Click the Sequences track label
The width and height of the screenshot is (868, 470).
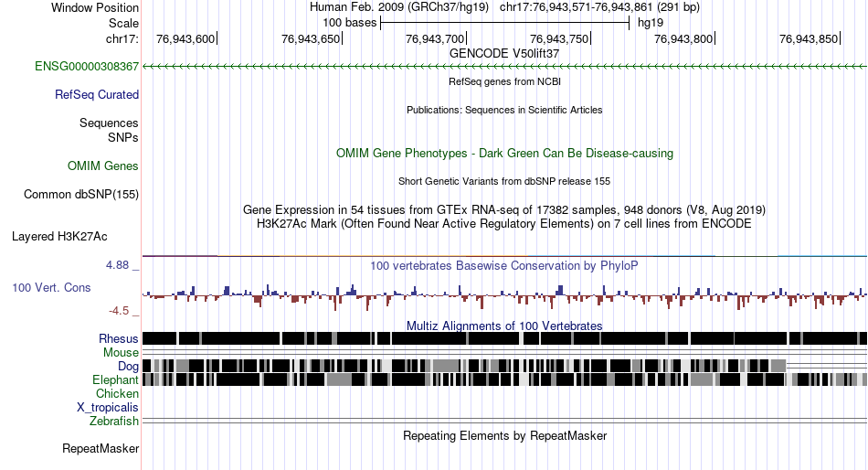[x=109, y=123]
